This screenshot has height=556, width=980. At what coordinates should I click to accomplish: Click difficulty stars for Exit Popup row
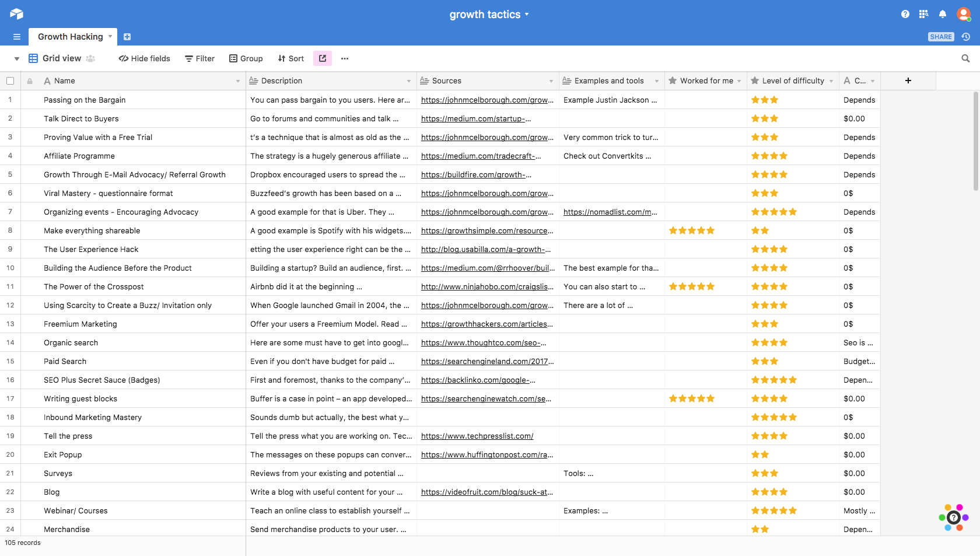(x=759, y=454)
